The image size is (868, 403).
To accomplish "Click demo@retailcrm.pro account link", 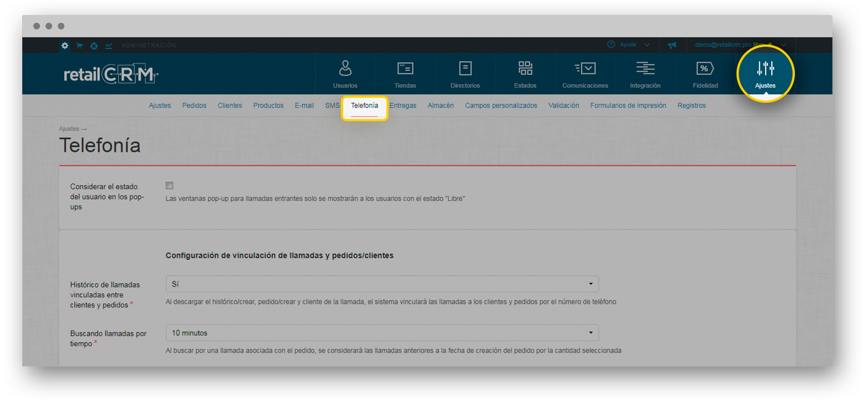I will [723, 44].
